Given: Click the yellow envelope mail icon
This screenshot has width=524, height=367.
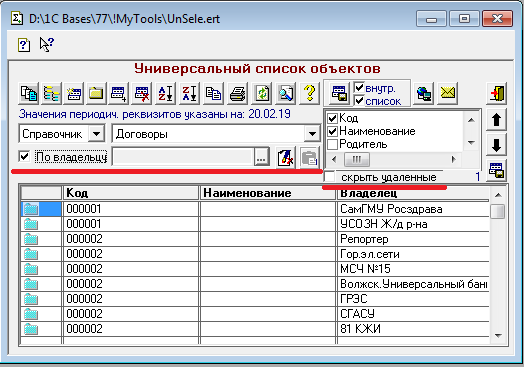Looking at the screenshot, I should 447,93.
